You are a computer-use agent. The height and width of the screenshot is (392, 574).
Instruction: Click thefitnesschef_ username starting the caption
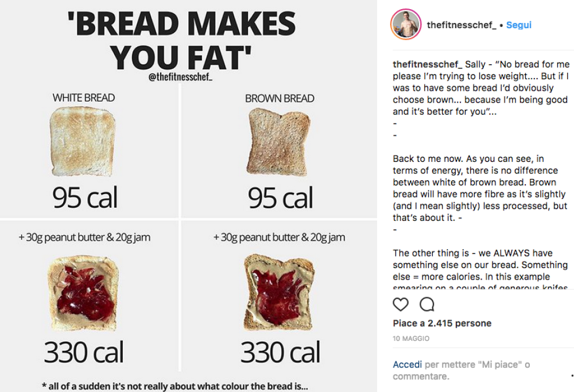click(427, 64)
